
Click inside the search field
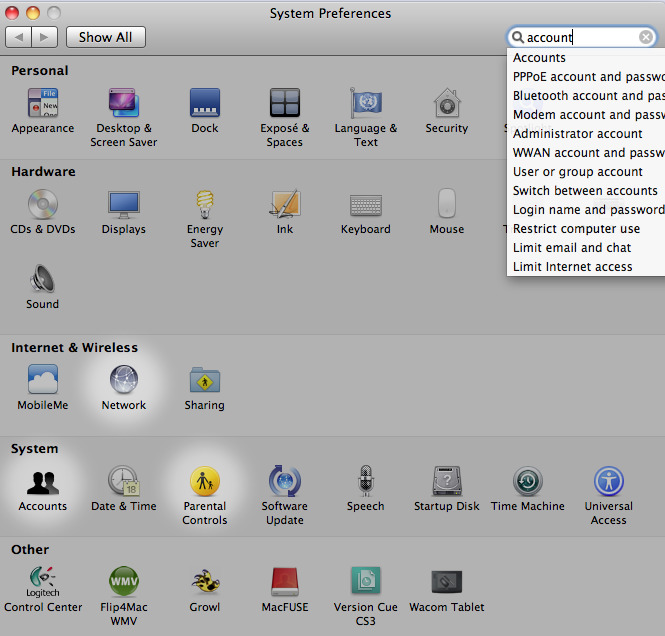click(x=581, y=37)
